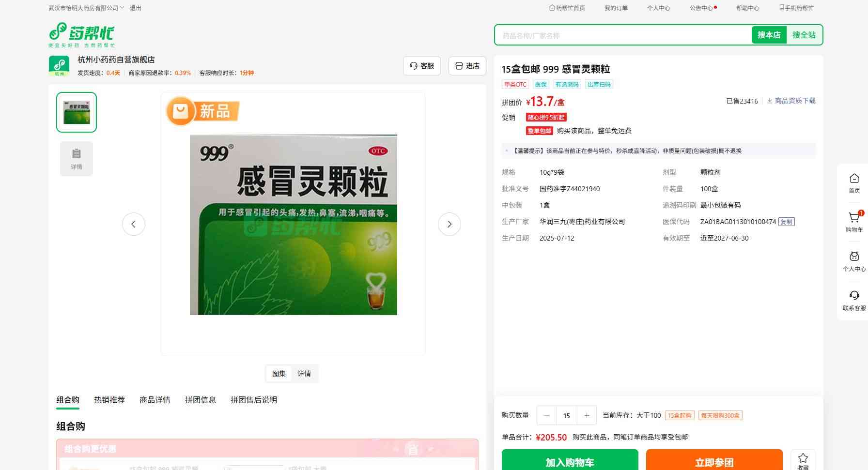Switch to the 详情 view toggle
868x470 pixels.
click(x=304, y=374)
